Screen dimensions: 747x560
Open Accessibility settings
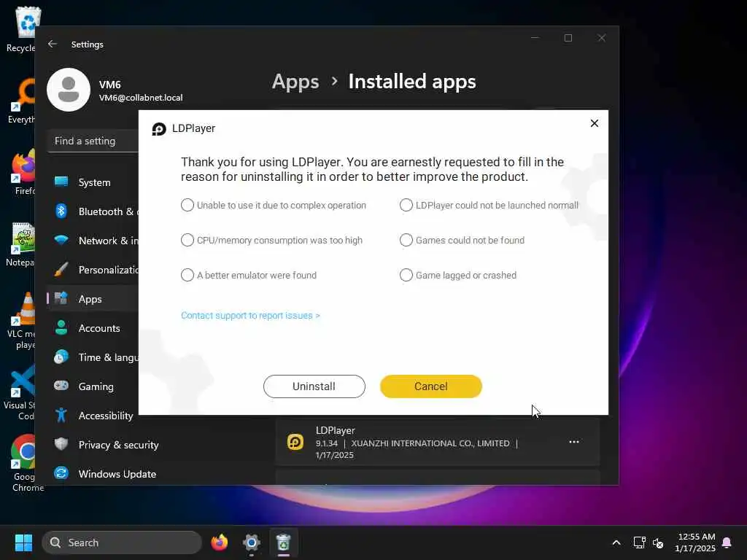93,416
